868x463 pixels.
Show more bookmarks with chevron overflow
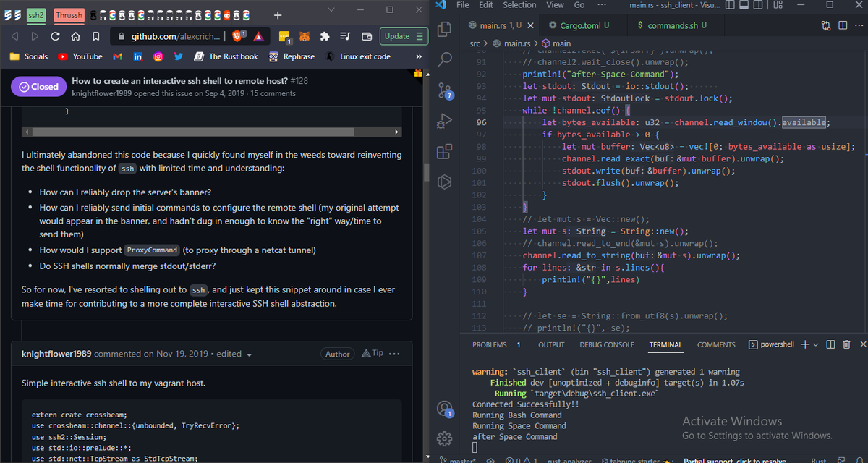pyautogui.click(x=419, y=56)
